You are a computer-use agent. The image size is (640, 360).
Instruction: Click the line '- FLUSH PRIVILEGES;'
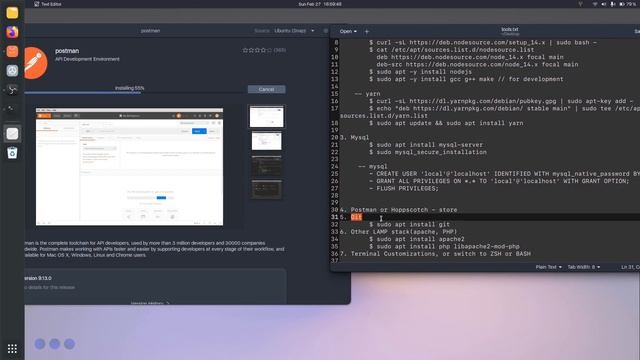tap(404, 189)
